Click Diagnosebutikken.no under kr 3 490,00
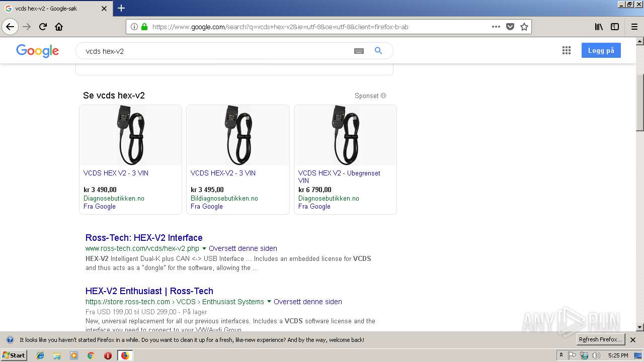The width and height of the screenshot is (644, 362). click(x=114, y=198)
